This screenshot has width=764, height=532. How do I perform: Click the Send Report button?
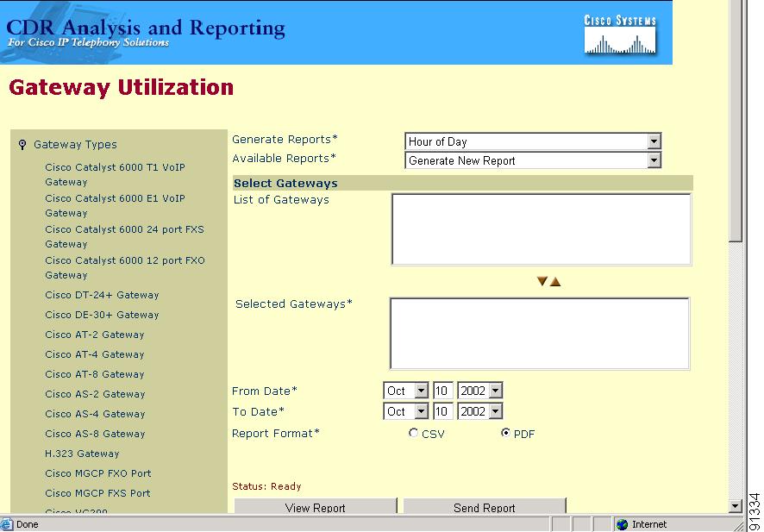pos(485,507)
